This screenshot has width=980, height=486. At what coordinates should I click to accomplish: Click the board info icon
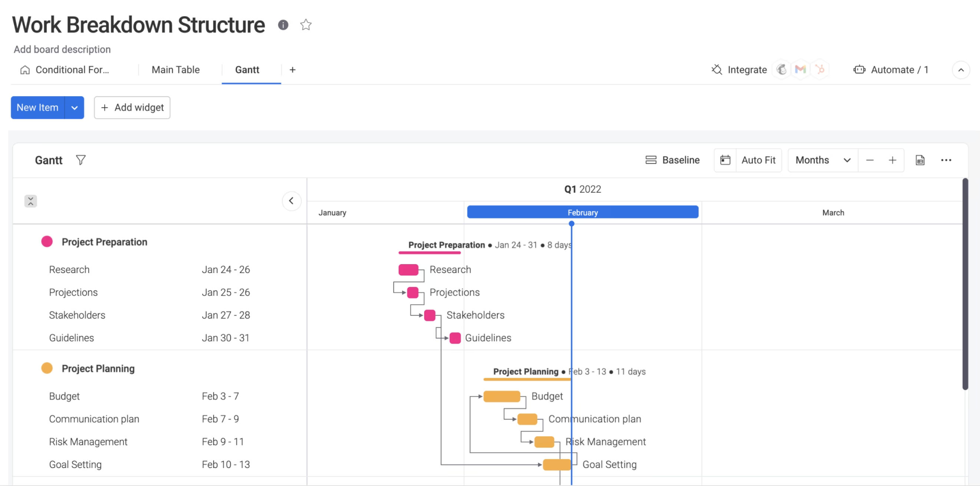pyautogui.click(x=283, y=25)
